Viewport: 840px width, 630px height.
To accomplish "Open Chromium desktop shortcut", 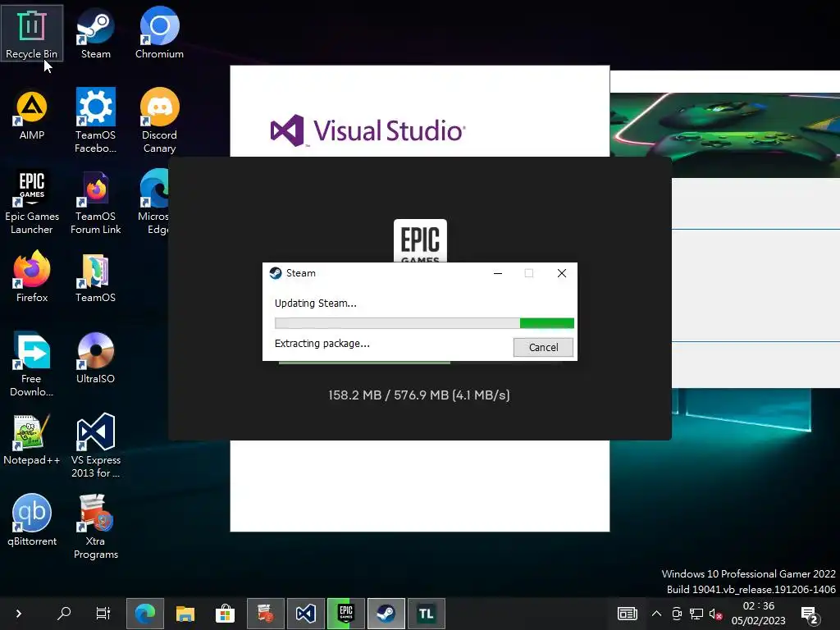I will coord(159,34).
